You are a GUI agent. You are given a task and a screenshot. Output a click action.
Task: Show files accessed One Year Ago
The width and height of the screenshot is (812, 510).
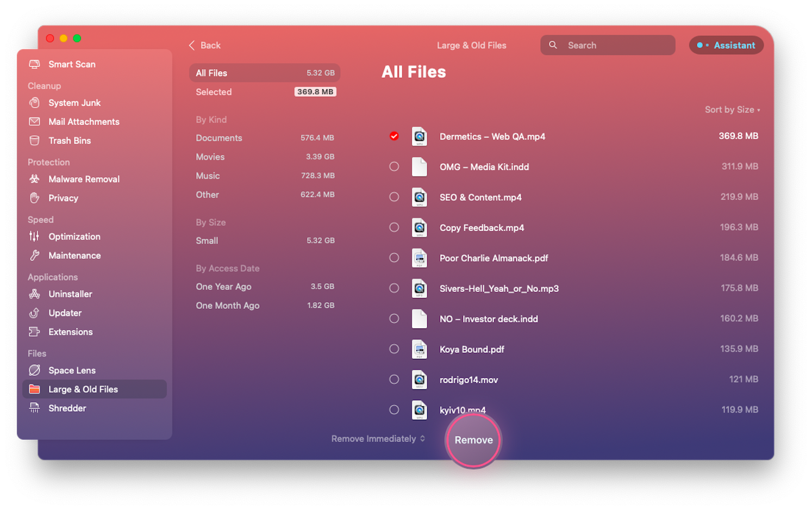223,287
